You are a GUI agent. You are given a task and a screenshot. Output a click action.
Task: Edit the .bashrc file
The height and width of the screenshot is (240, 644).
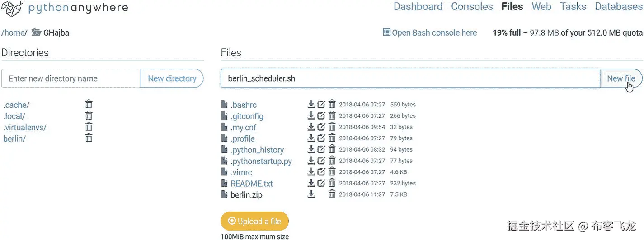pyautogui.click(x=321, y=104)
